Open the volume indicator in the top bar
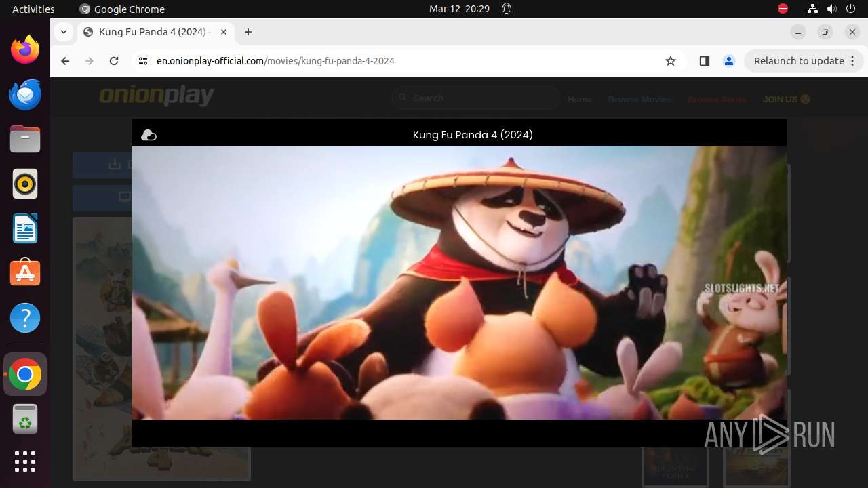Screen dimensions: 868x488 (x=832, y=9)
